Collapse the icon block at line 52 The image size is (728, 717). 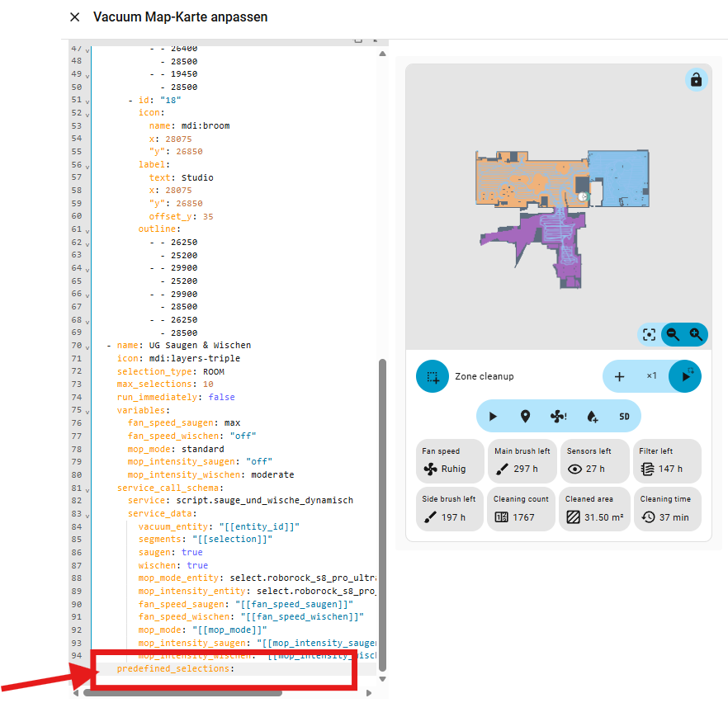coord(87,113)
